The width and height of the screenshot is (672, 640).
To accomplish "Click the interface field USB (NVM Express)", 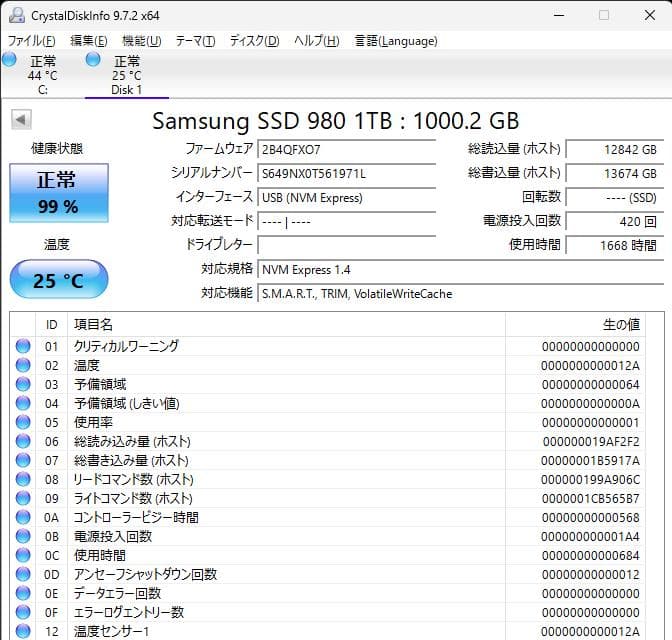I will click(346, 198).
